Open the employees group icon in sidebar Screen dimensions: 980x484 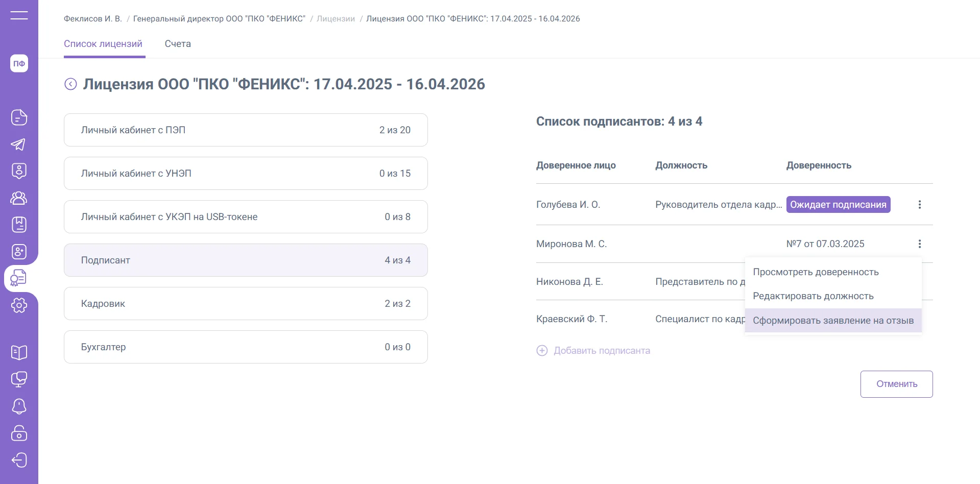pyautogui.click(x=19, y=198)
